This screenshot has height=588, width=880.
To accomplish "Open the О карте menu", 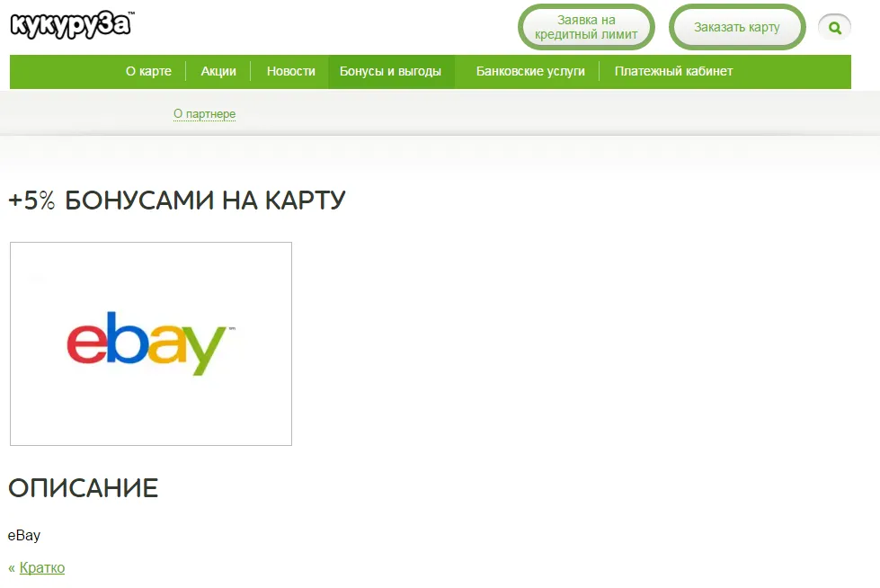I will [x=148, y=71].
